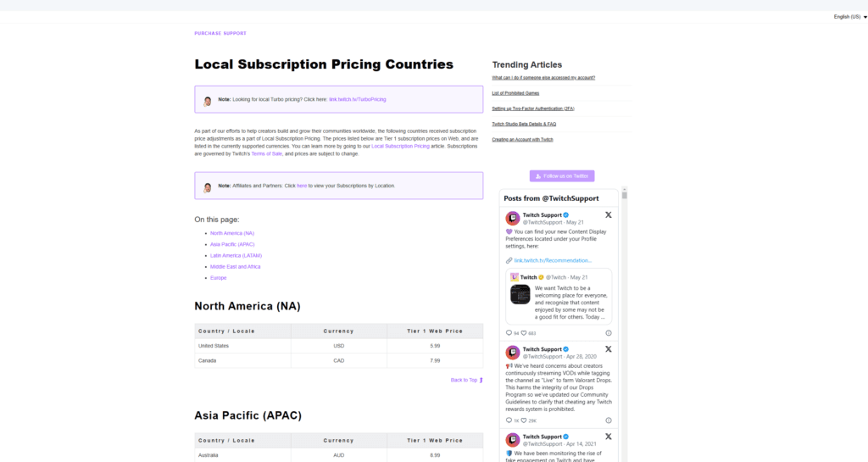
Task: Open the Purchase Support breadcrumb
Action: 220,33
